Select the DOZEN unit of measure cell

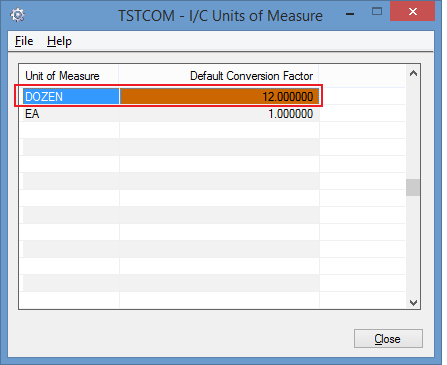[x=71, y=97]
